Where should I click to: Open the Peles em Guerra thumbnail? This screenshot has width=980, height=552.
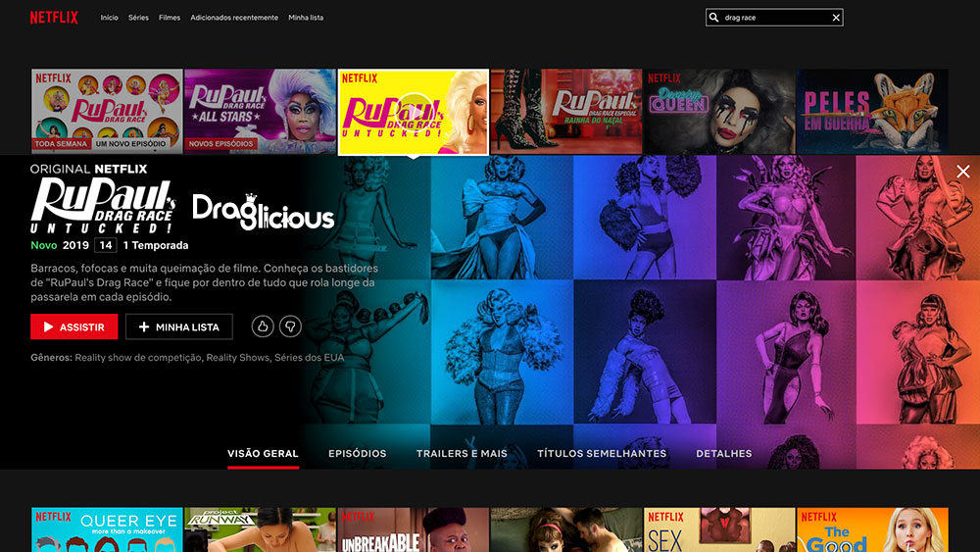(x=872, y=111)
